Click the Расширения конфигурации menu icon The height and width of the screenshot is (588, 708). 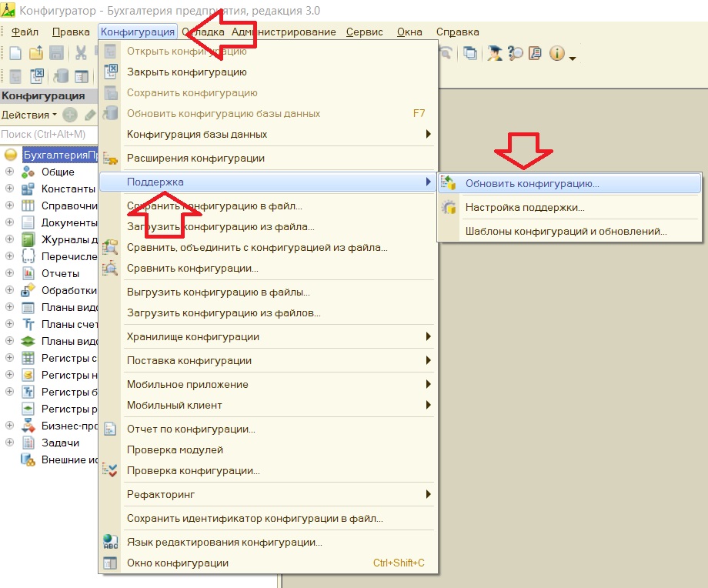(110, 159)
